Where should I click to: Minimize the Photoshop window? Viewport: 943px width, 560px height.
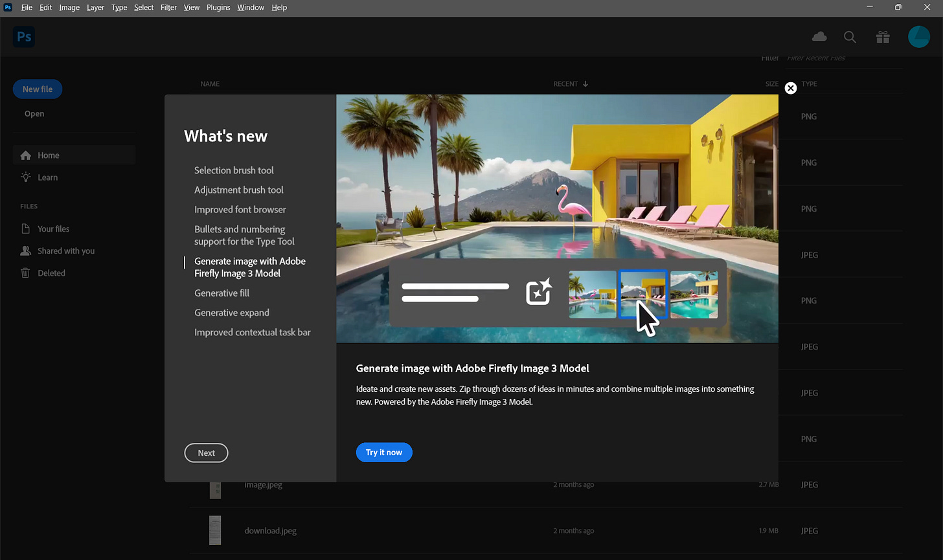(870, 7)
